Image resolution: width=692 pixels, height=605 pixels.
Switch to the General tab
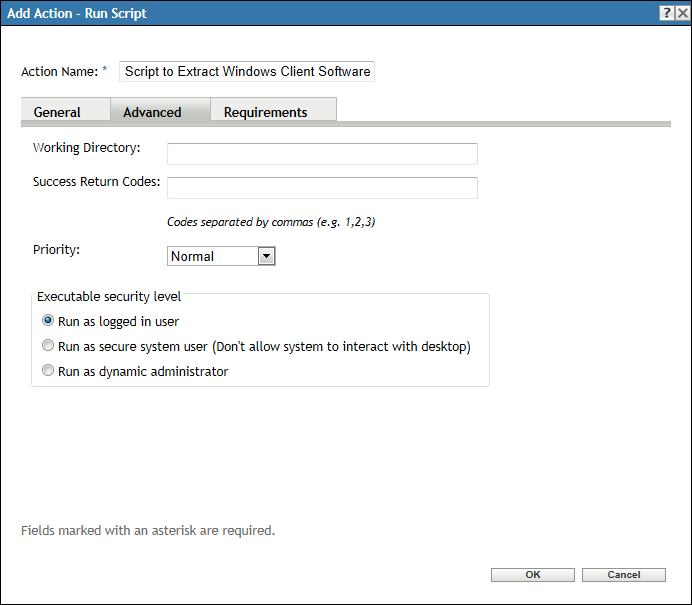pos(65,109)
